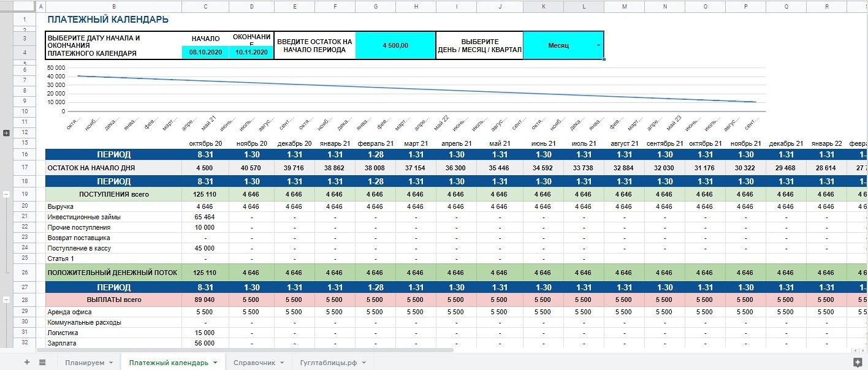The image size is (868, 370).
Task: Select the ОСТАТОК НА НАЧАЛО ДНЯ cell
Action: (113, 168)
